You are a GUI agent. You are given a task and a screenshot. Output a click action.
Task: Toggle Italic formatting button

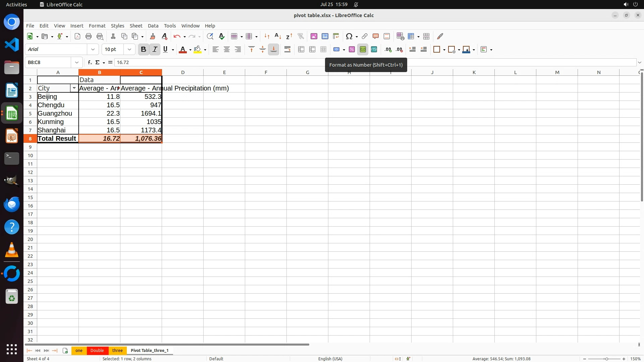pos(155,50)
